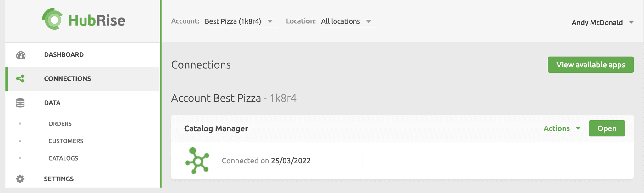The image size is (644, 193).
Task: Click the bullet icon next to Orders
Action: pos(20,124)
